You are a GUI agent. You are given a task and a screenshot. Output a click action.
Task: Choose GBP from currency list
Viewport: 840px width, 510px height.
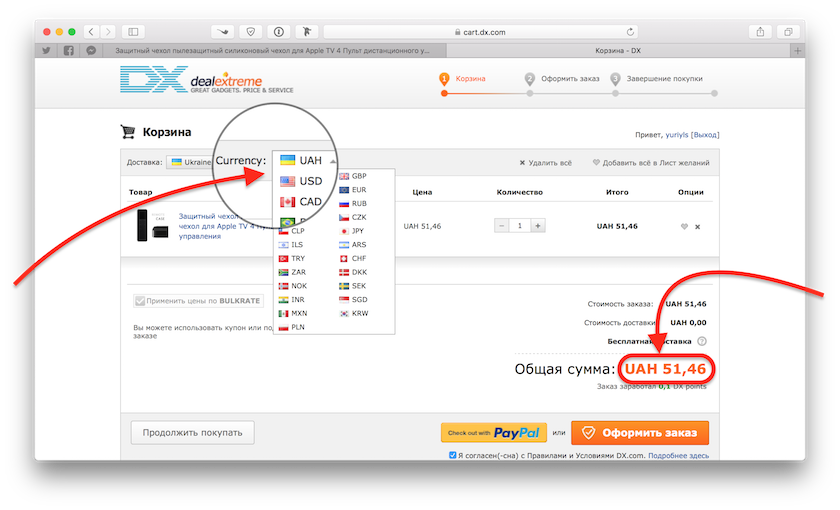pos(352,176)
